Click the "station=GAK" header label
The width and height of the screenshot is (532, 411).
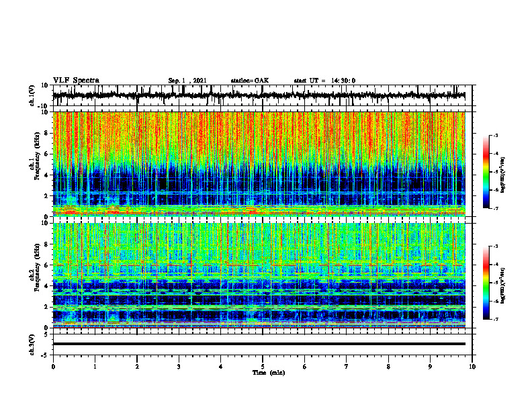250,81
